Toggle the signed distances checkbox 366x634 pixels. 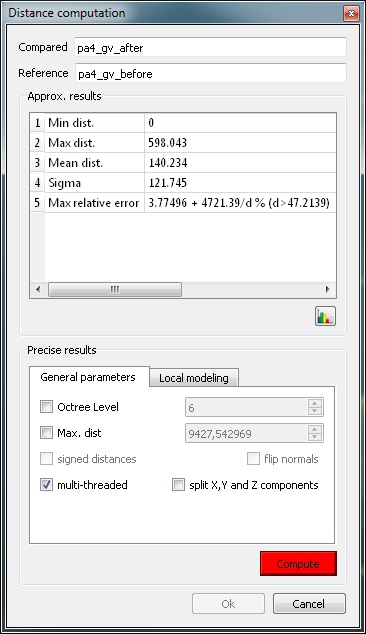[x=47, y=459]
